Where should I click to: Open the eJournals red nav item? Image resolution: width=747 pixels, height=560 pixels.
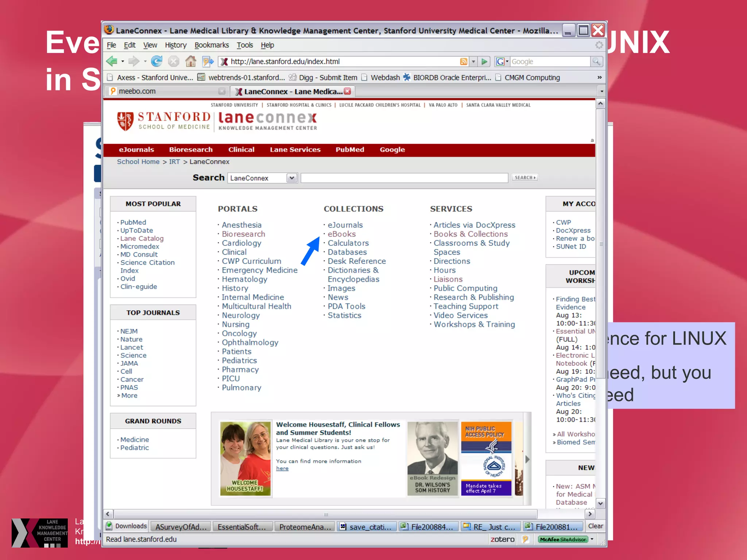pyautogui.click(x=136, y=150)
